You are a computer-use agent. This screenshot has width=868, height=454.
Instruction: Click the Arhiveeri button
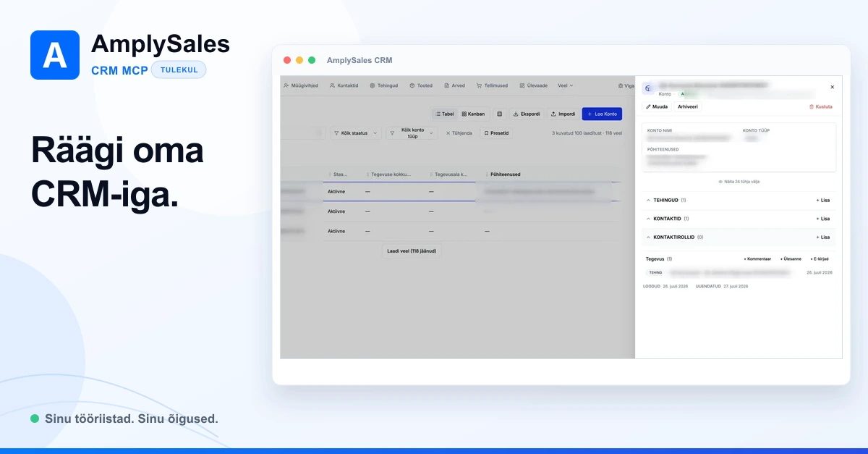[688, 106]
